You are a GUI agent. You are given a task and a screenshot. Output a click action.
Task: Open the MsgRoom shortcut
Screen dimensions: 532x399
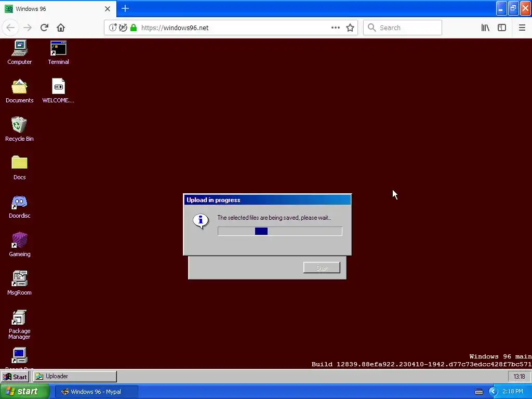point(19,283)
